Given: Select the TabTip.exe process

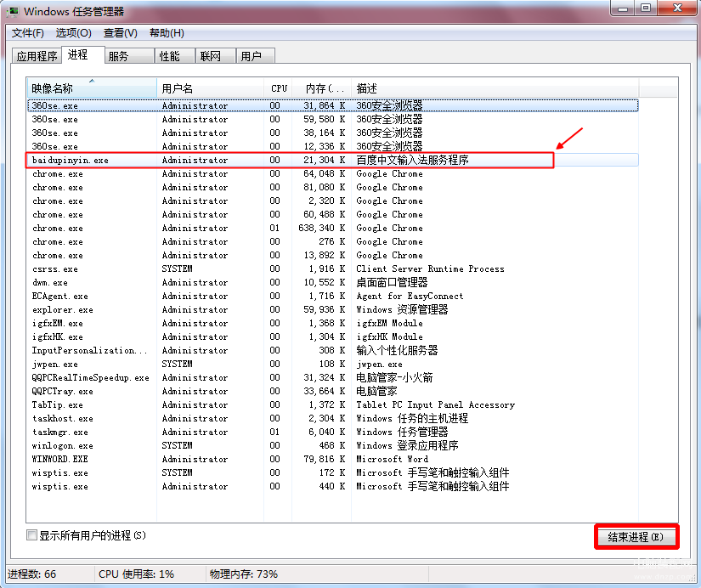Looking at the screenshot, I should (332, 404).
